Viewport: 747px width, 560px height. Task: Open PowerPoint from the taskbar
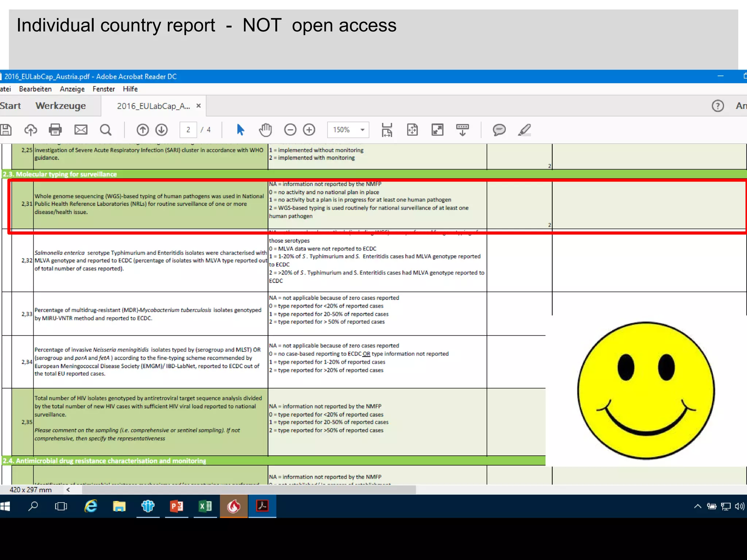(177, 506)
